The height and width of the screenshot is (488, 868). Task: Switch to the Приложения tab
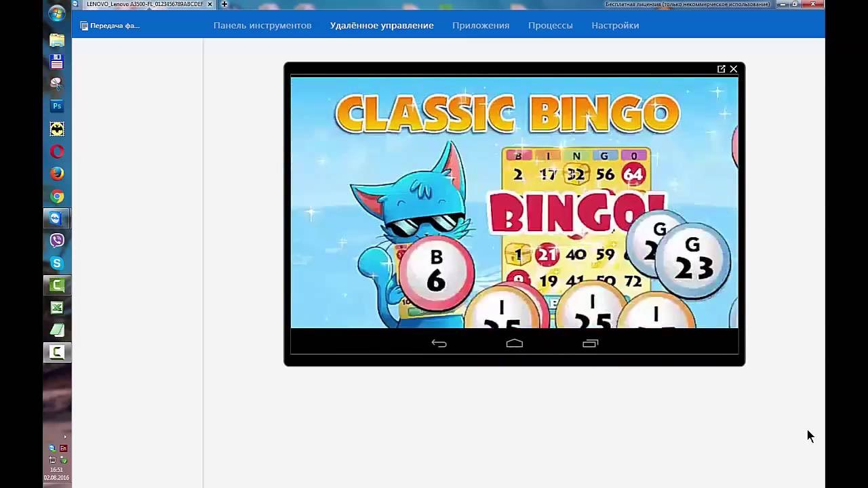pos(481,26)
